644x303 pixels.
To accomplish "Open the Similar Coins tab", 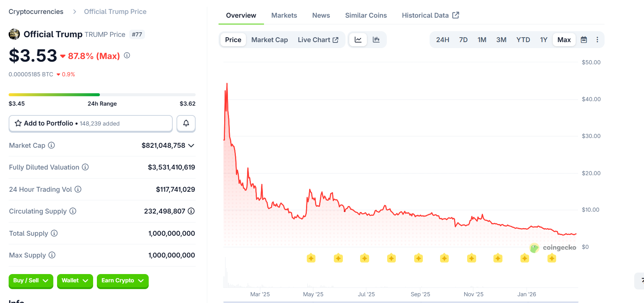I will (x=366, y=15).
